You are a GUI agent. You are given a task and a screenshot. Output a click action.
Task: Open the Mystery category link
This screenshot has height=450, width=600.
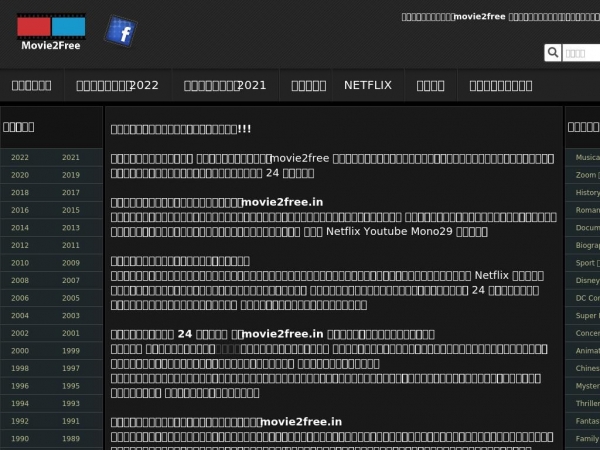pyautogui.click(x=587, y=386)
